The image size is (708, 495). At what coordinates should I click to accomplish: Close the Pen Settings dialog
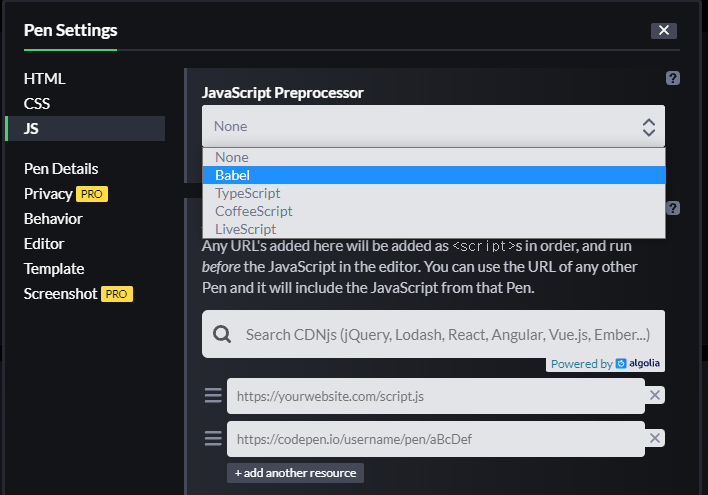[663, 30]
